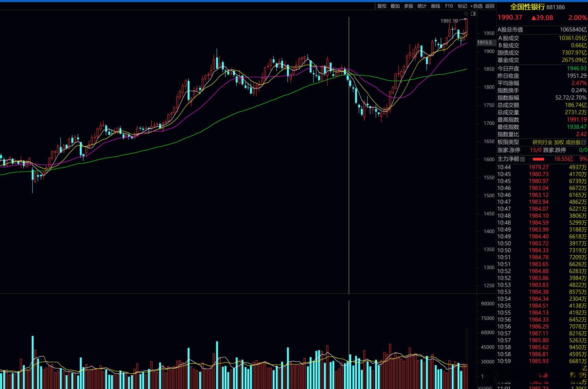The image size is (588, 389).
Task: Open the 复权 adjustment menu
Action: coord(382,6)
